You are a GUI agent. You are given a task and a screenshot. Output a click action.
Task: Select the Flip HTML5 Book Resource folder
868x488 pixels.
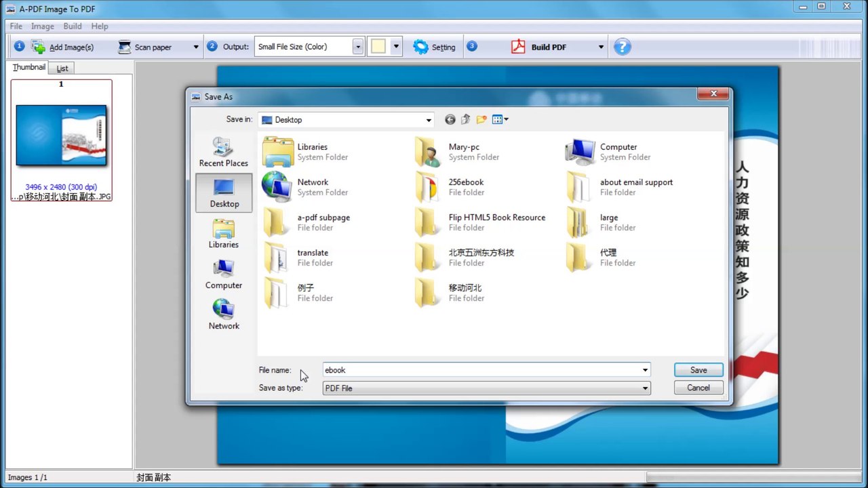(480, 222)
